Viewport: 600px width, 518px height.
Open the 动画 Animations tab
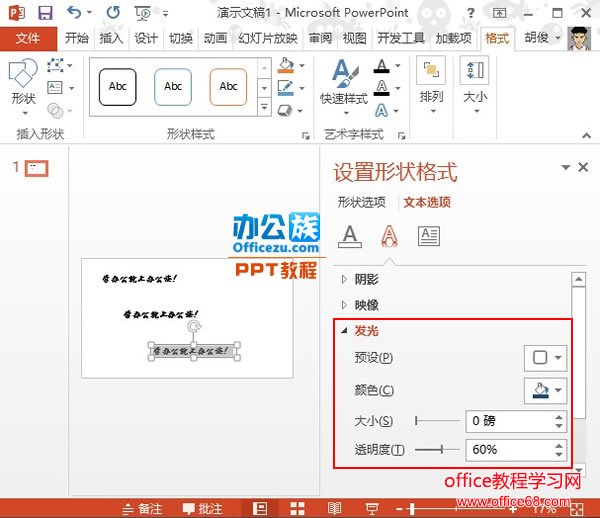(215, 38)
